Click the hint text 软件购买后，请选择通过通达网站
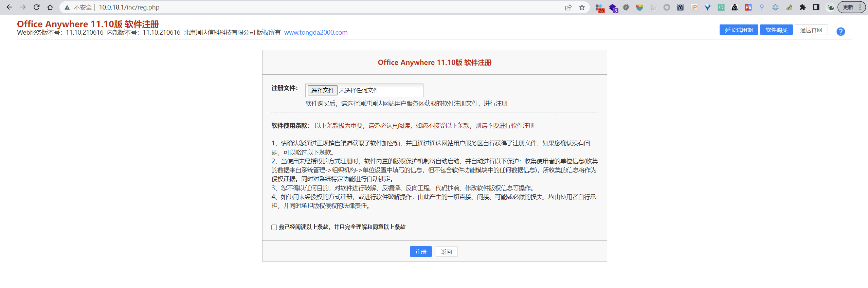This screenshot has height=288, width=868. 406,104
